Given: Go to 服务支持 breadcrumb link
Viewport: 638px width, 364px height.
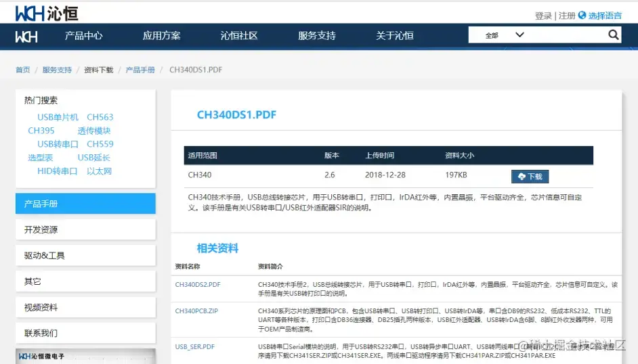Looking at the screenshot, I should [x=57, y=70].
